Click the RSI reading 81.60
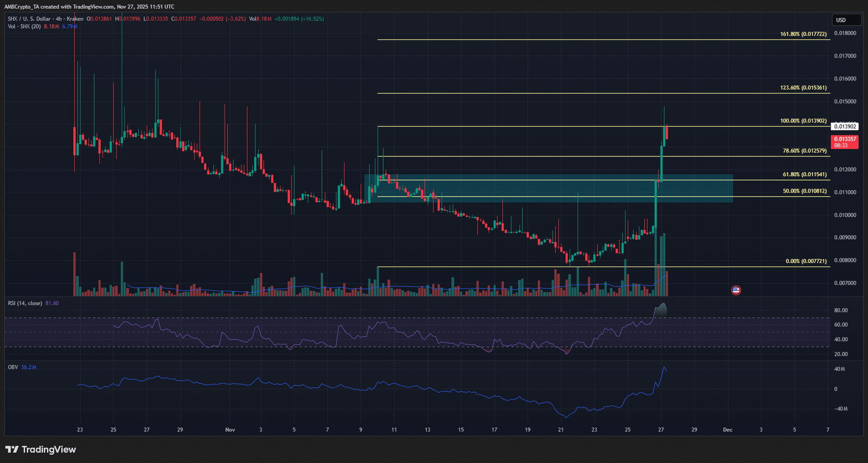Screen dimensions: 868x463 52,303
